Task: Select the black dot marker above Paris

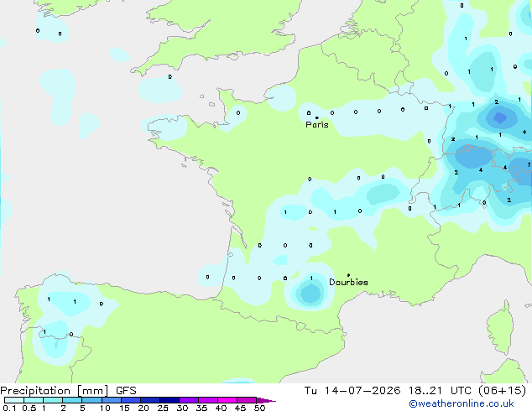Action: click(317, 117)
